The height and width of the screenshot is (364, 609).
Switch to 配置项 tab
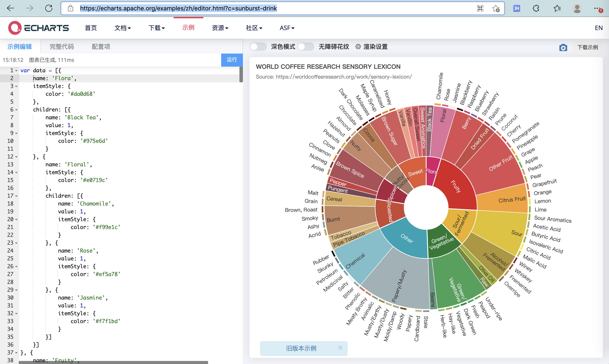point(101,47)
